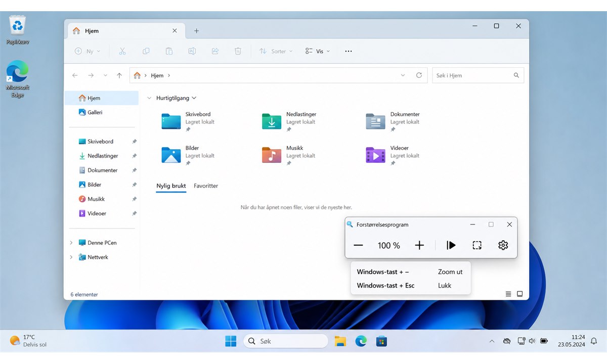Launch Microsoft Edge from the taskbar
607x364 pixels.
361,341
